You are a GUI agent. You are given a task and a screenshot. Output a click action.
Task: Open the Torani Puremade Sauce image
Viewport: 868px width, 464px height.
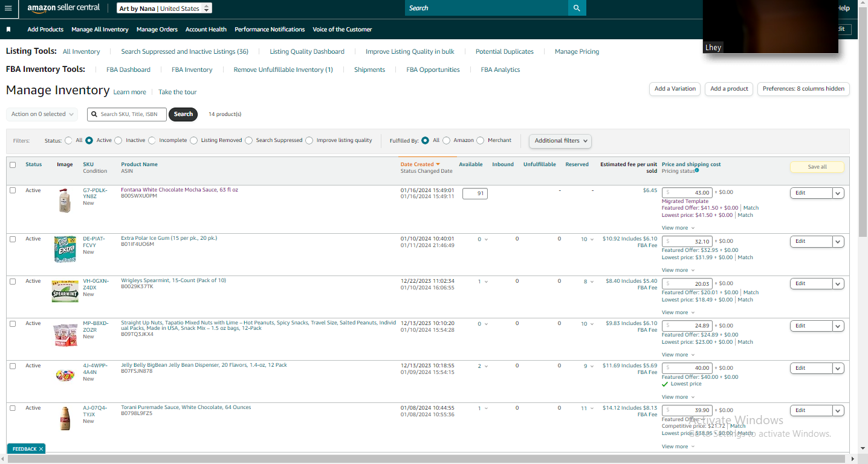(65, 418)
